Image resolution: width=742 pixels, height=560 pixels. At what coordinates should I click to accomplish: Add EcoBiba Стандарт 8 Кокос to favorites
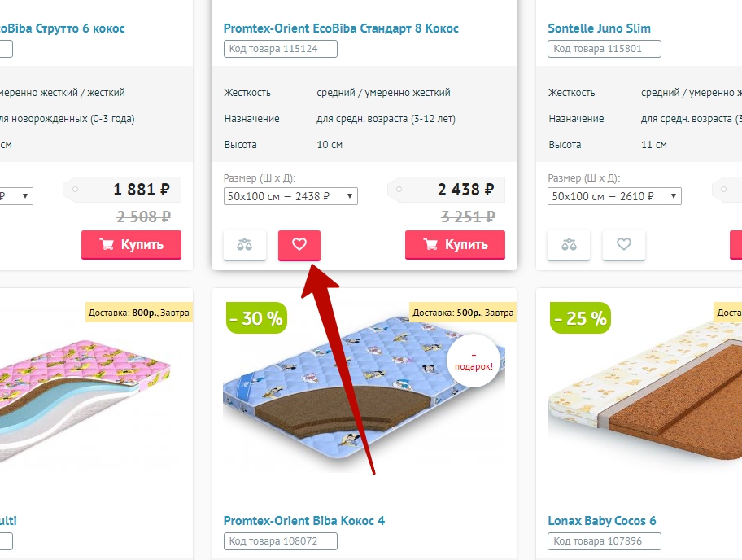click(x=299, y=245)
